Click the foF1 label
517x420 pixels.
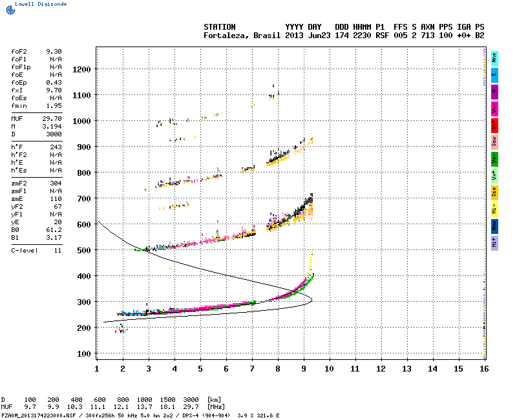(19, 59)
